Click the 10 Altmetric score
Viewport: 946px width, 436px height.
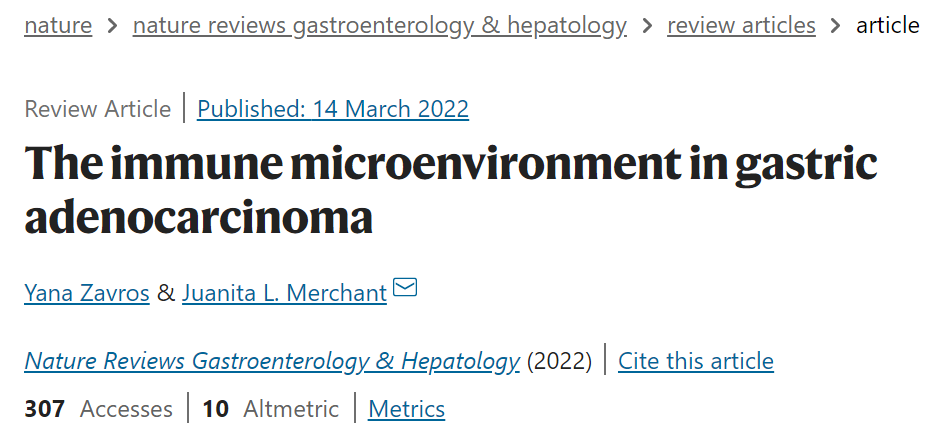pyautogui.click(x=270, y=409)
